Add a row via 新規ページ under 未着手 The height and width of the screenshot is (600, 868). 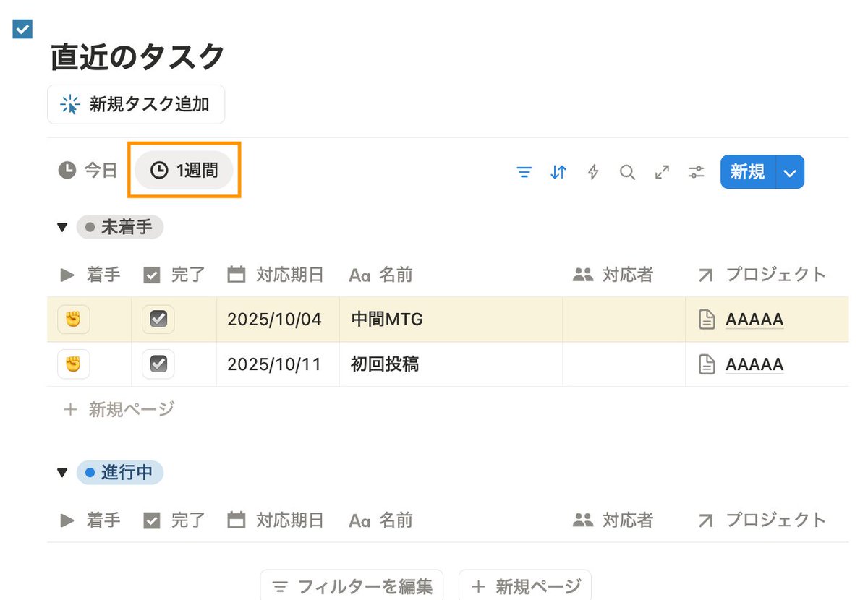(117, 410)
